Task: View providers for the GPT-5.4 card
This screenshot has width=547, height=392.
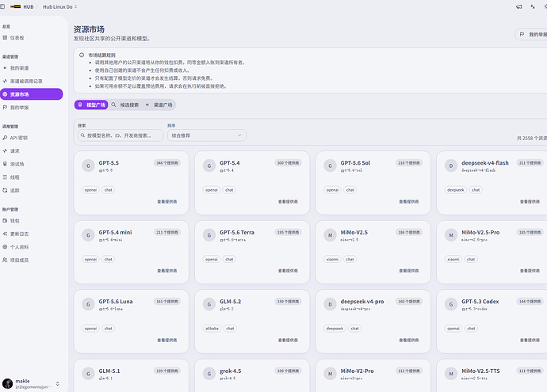Action: tap(288, 201)
